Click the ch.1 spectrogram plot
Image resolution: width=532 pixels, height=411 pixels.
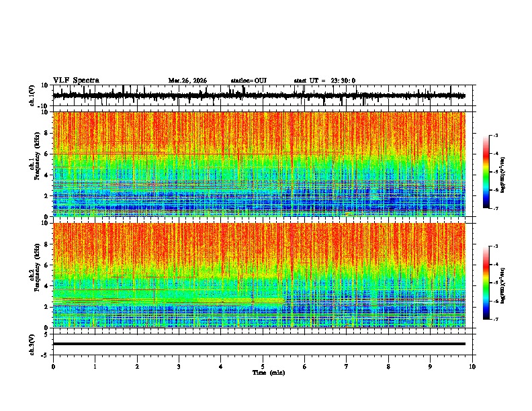coord(259,164)
